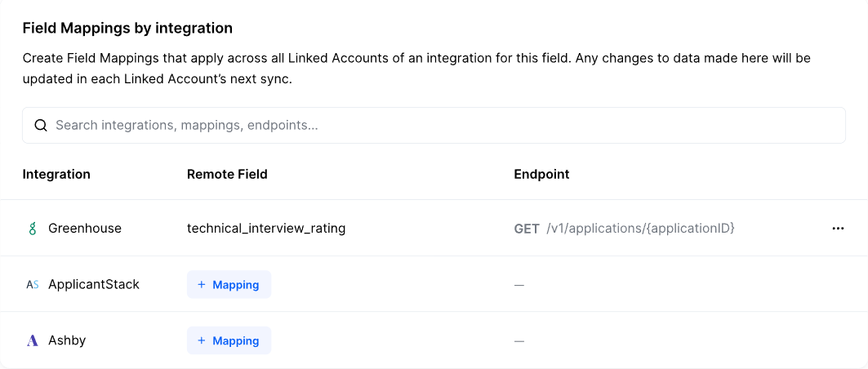Click the Ashby logo icon
The width and height of the screenshot is (868, 369).
point(33,341)
